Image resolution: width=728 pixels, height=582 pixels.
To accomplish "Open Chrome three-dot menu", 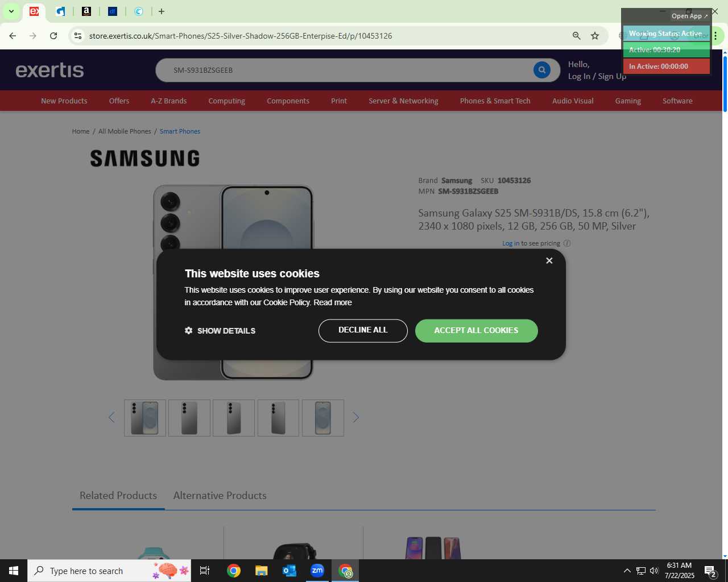I will point(715,36).
